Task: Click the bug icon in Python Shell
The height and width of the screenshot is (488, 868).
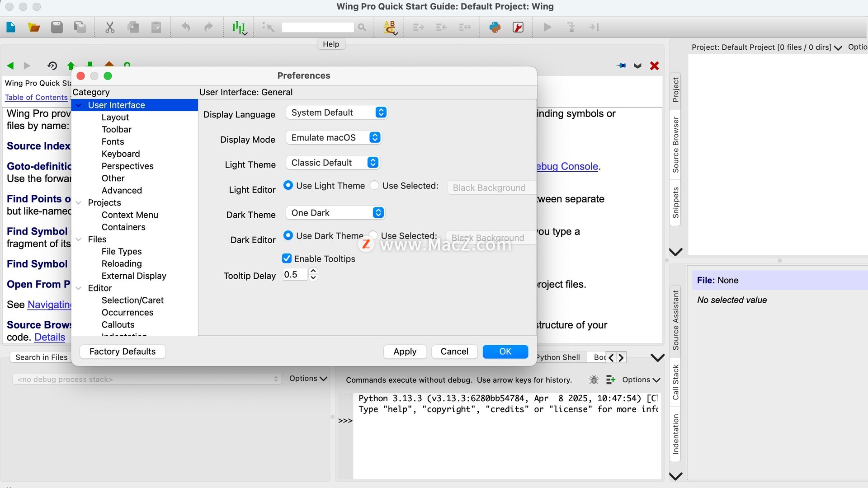Action: click(x=594, y=380)
